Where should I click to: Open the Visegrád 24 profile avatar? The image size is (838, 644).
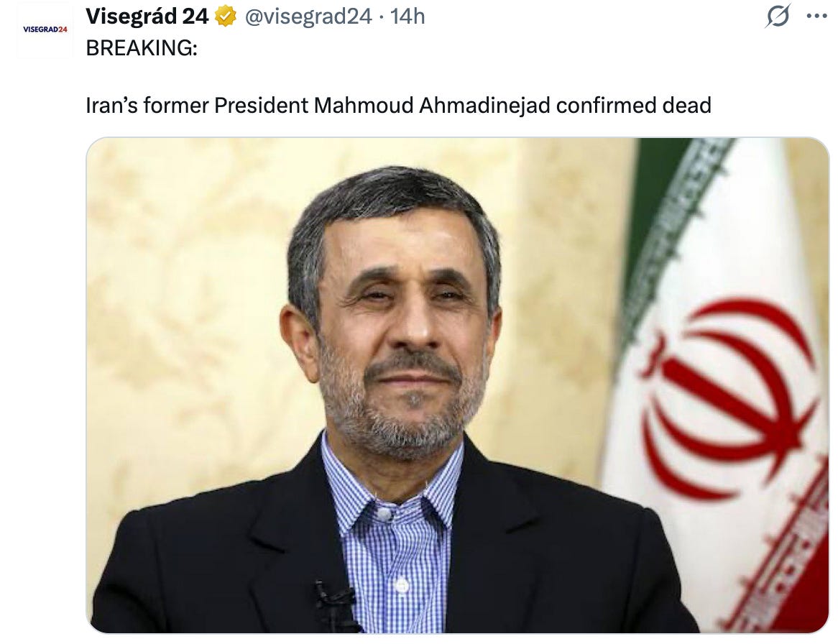point(45,30)
